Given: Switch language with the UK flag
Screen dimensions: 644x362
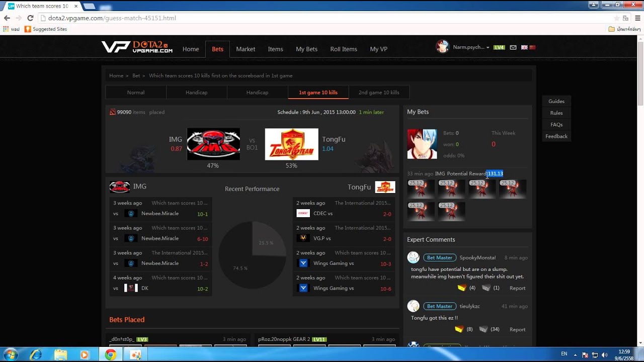Looking at the screenshot, I should point(524,47).
